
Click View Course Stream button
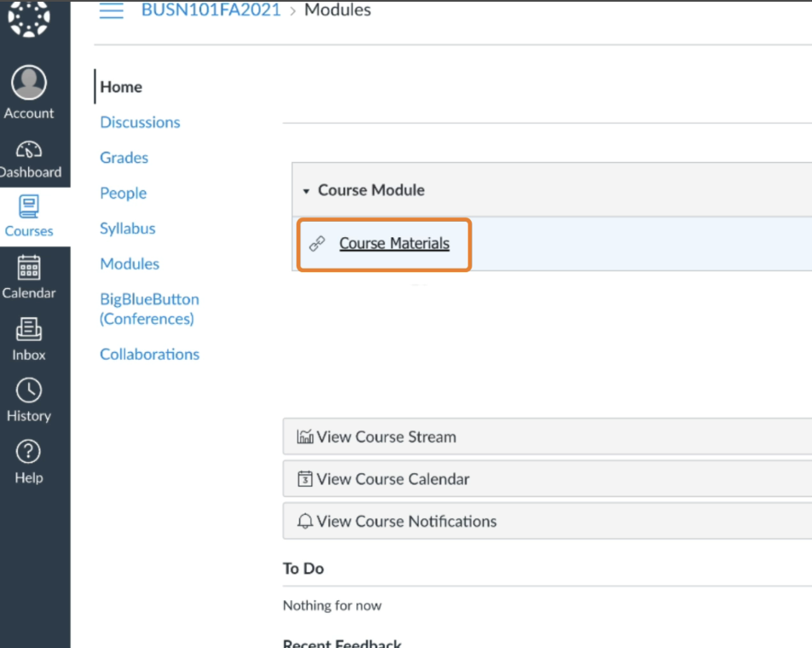(386, 437)
